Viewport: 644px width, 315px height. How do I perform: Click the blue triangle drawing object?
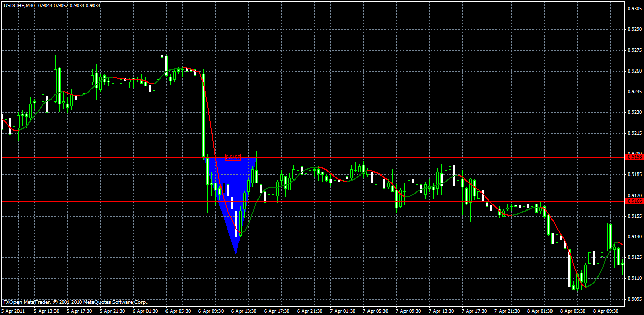click(237, 180)
